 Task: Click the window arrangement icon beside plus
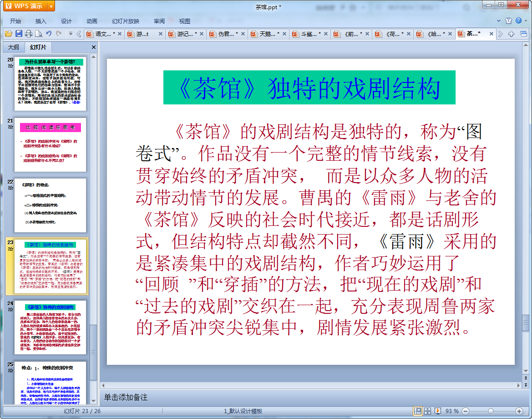coord(523,34)
